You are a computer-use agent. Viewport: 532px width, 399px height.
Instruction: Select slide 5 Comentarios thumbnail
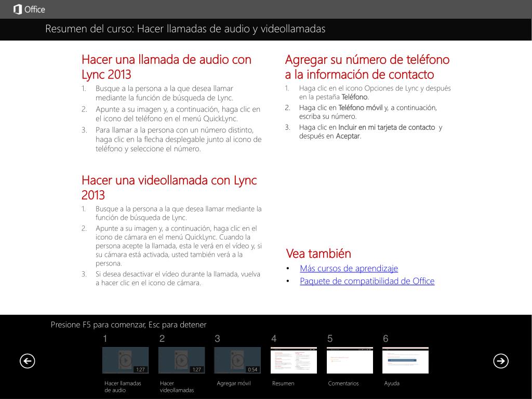350,360
